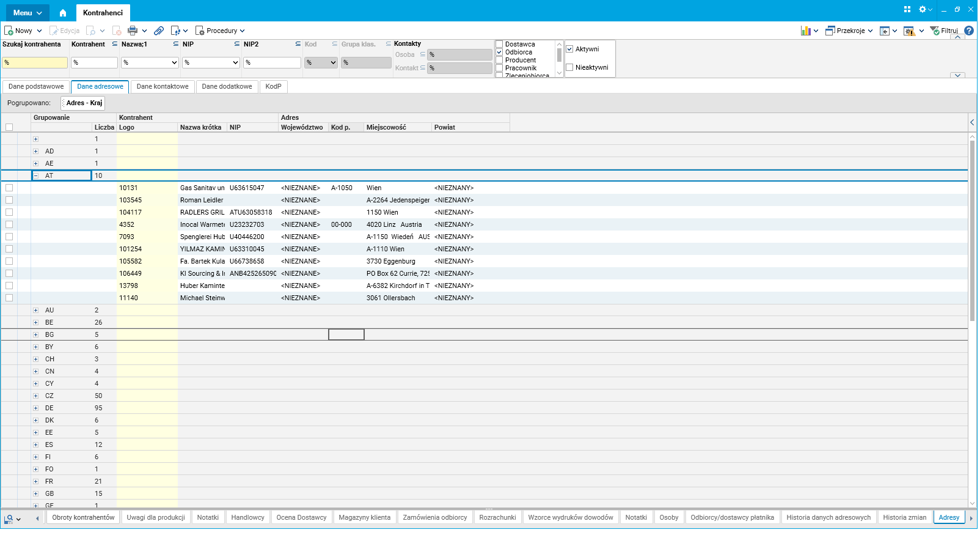Expand the DE country group
Image resolution: width=980 pixels, height=535 pixels.
pos(35,408)
